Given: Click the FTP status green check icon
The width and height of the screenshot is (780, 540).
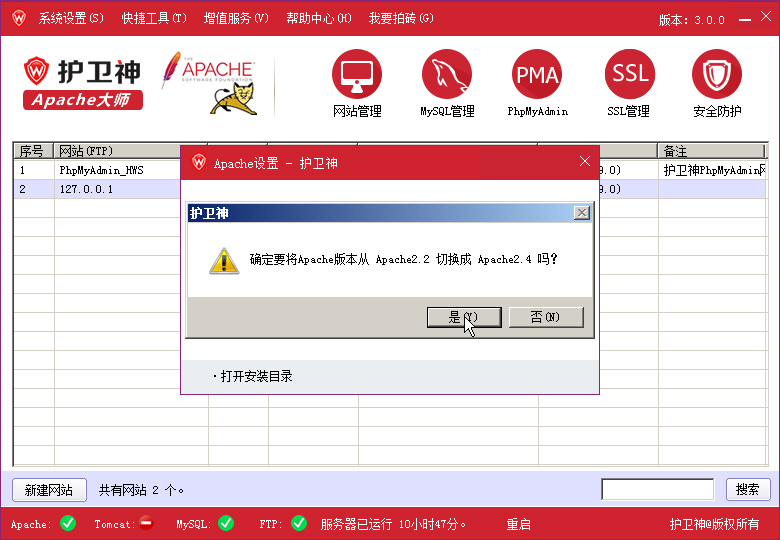Looking at the screenshot, I should point(299,523).
